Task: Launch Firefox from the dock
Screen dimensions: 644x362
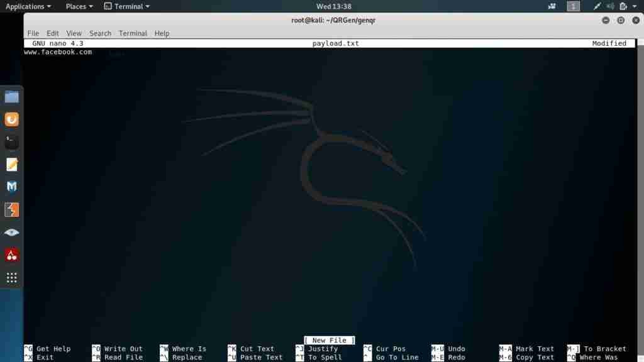Action: (x=11, y=119)
